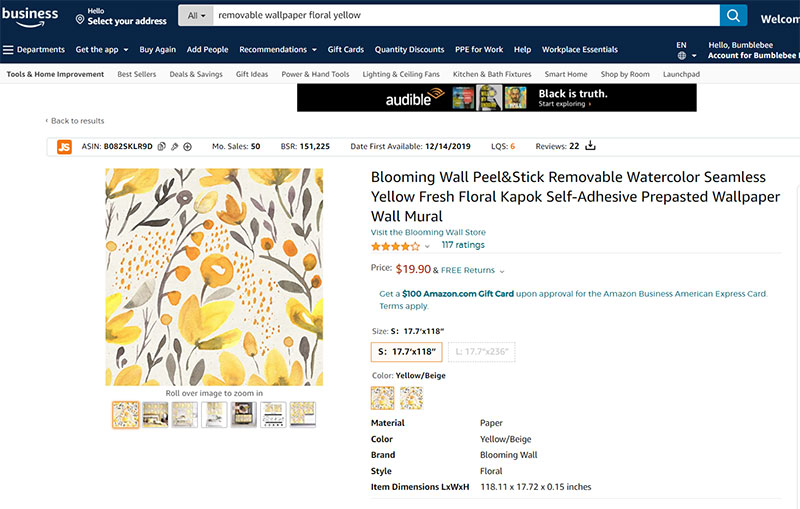Screen dimensions: 800x509
Task: Expand the Recommendations dropdown menu
Action: (277, 50)
